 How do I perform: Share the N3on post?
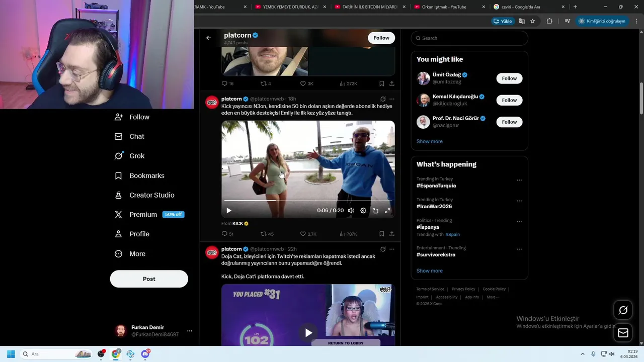[392, 234]
